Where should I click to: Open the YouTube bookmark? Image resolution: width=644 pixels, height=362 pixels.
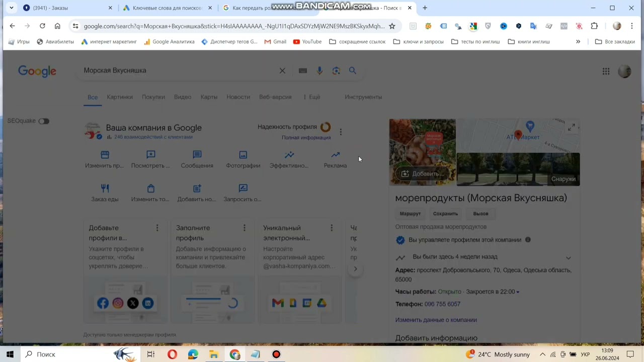point(307,42)
